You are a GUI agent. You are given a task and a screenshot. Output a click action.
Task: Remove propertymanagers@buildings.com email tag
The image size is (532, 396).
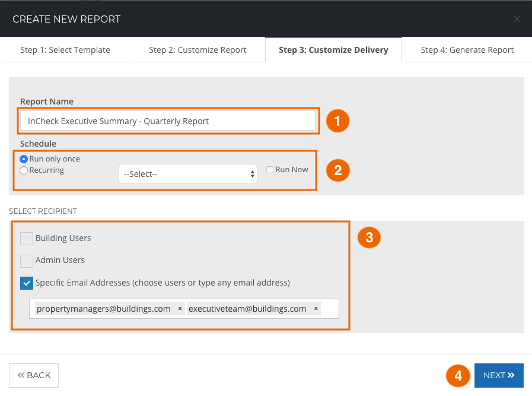click(x=180, y=308)
